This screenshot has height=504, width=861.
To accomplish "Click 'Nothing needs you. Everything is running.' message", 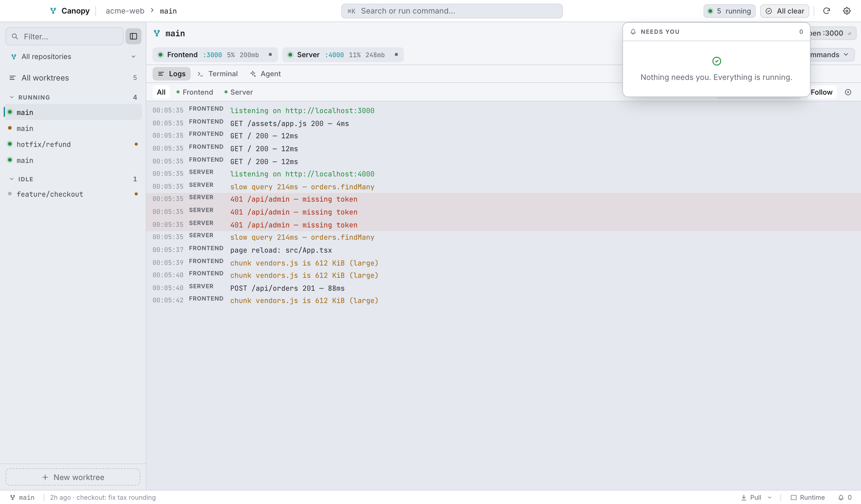I will point(716,77).
